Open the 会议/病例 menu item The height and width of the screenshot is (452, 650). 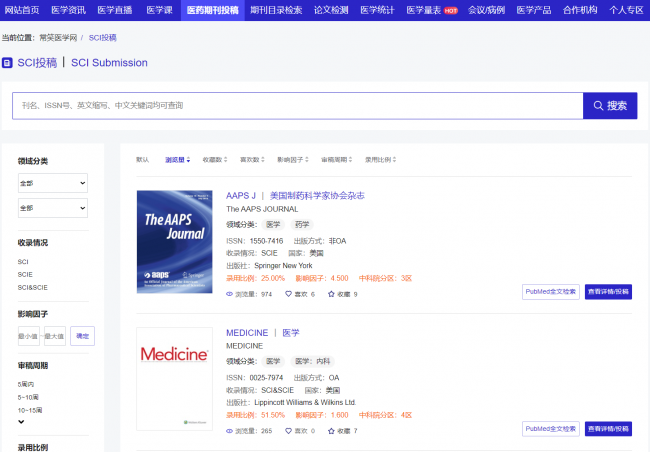486,10
